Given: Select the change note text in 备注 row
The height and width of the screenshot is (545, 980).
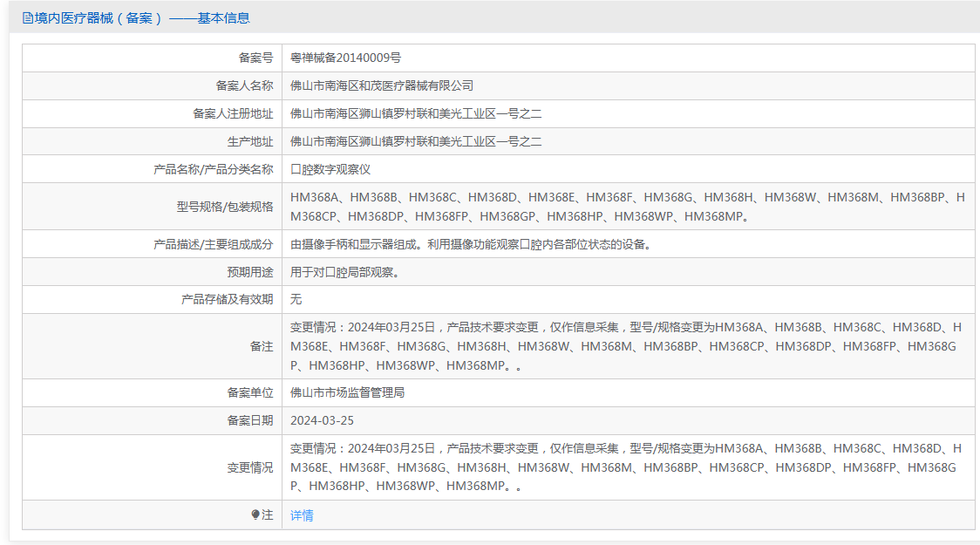Looking at the screenshot, I should click(x=626, y=346).
